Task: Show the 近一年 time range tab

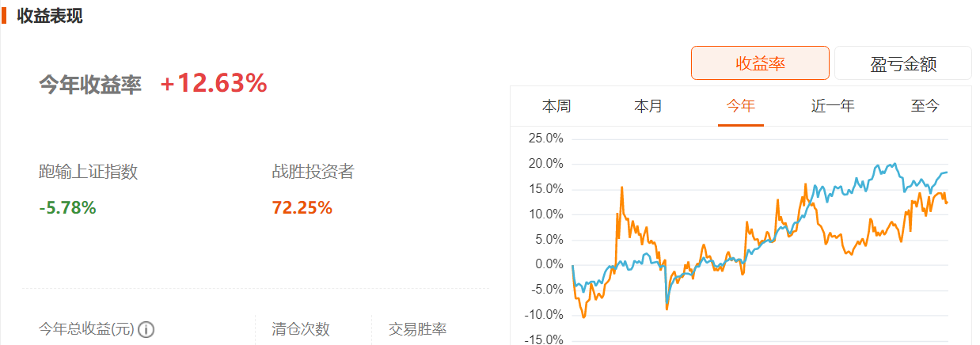Action: tap(833, 106)
